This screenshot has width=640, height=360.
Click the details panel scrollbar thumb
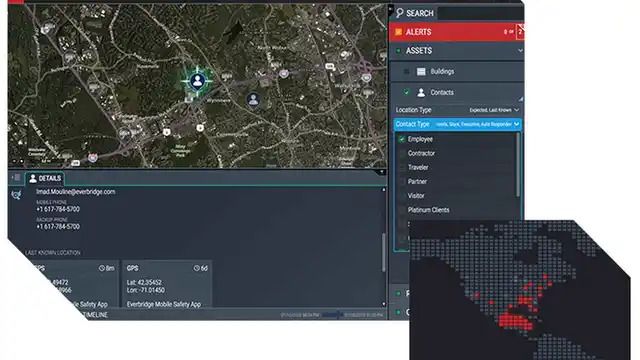[383, 252]
